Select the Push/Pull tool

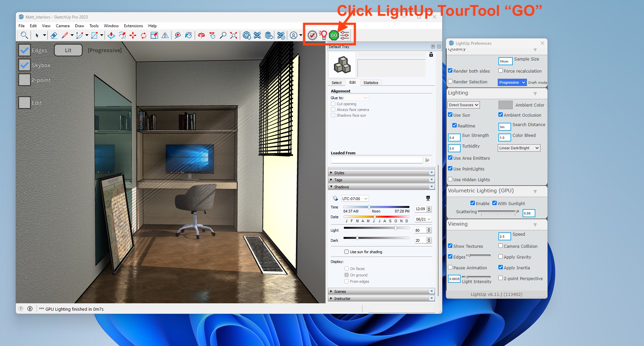click(x=111, y=35)
